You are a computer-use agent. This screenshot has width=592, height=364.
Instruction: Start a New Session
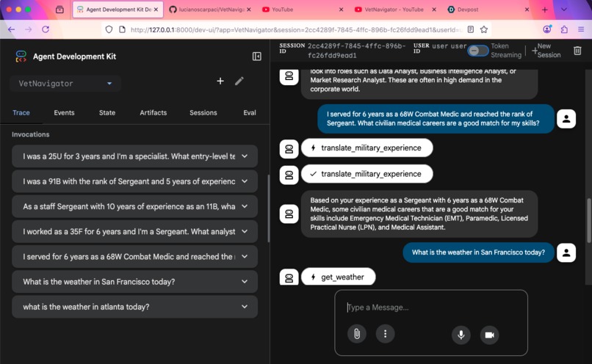tap(546, 51)
